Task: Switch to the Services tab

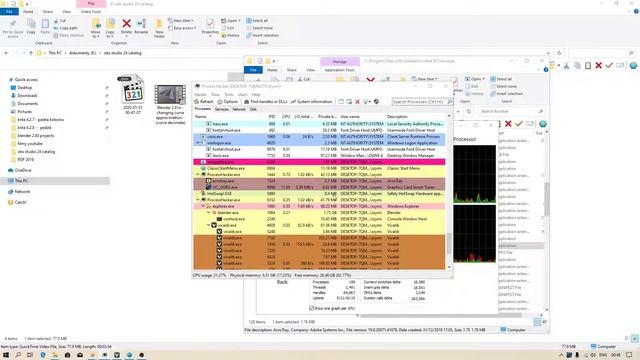Action: coord(222,109)
